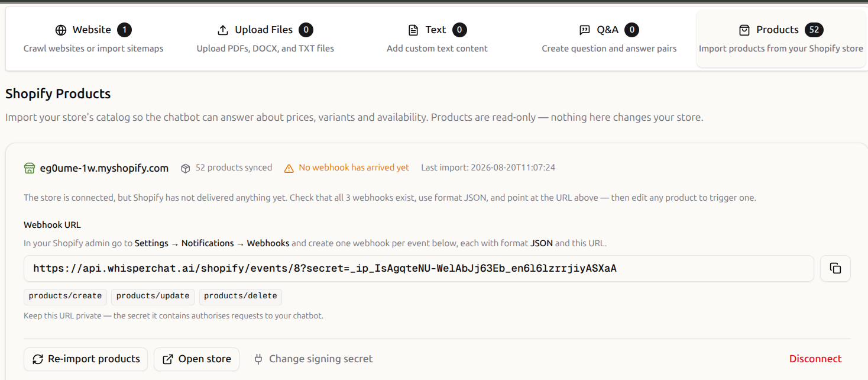This screenshot has width=868, height=380.
Task: Click the Upload Files count badge showing 0
Action: pyautogui.click(x=306, y=30)
